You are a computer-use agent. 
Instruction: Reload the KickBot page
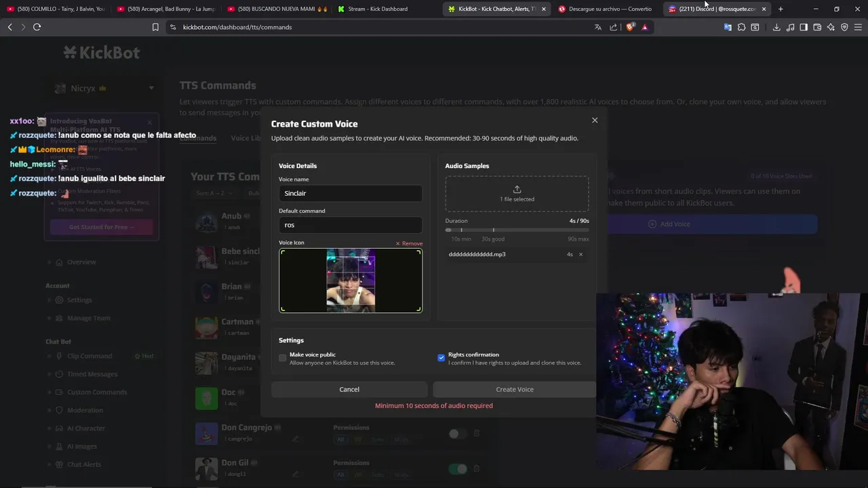37,27
